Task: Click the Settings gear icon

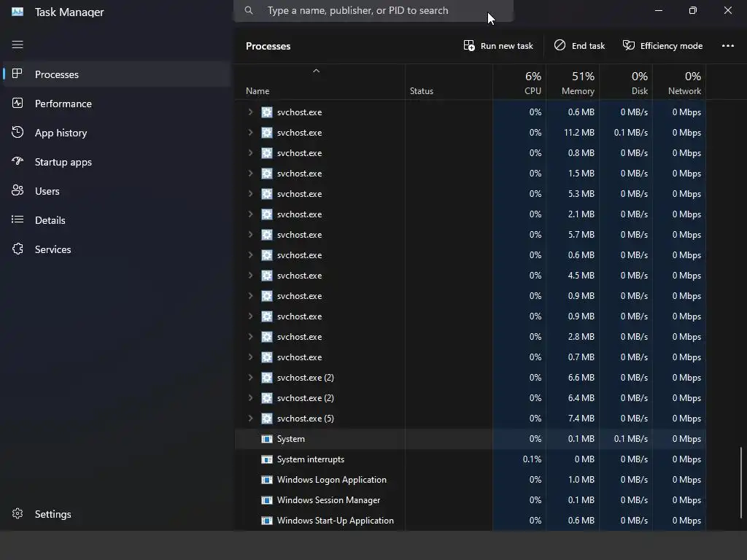Action: tap(18, 514)
